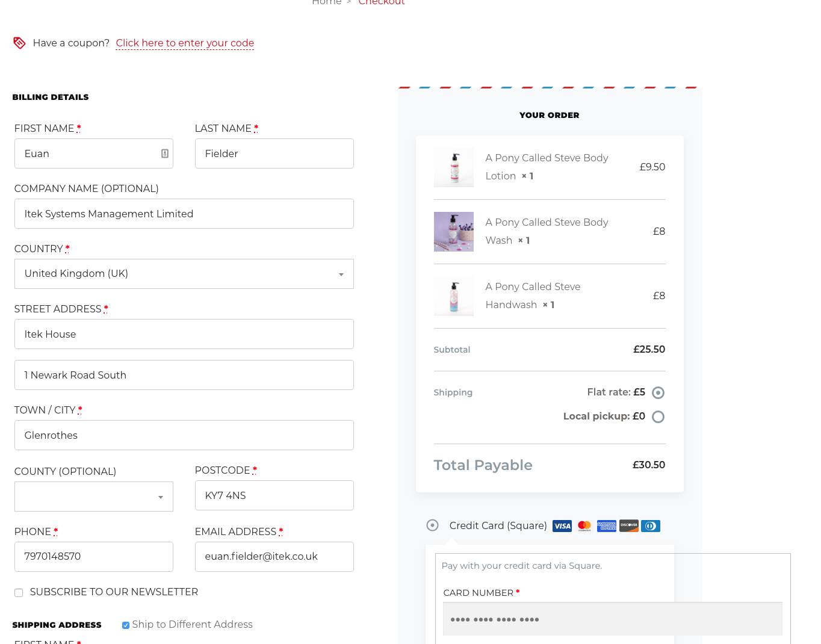The image size is (821, 644).
Task: Open the Country dropdown
Action: (x=184, y=274)
